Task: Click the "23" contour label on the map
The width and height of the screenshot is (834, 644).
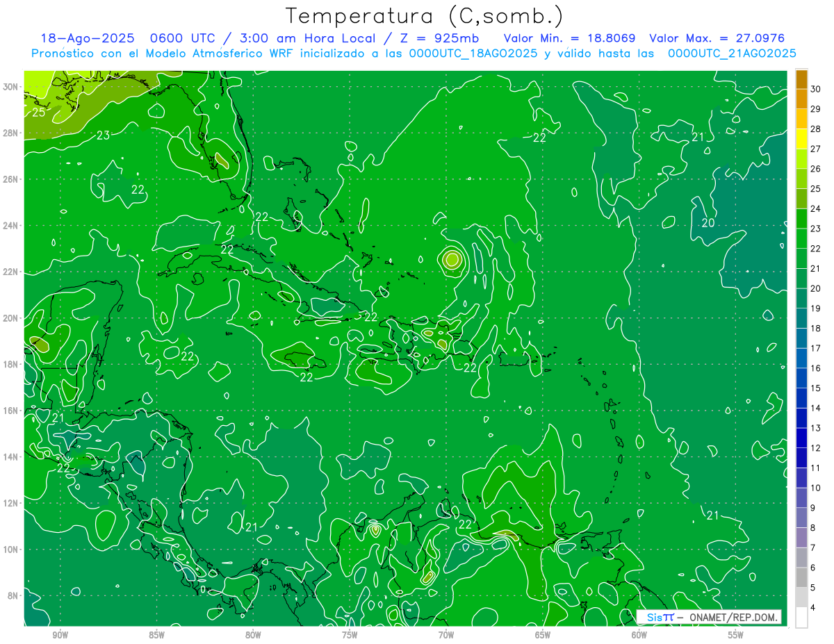Action: 103,135
